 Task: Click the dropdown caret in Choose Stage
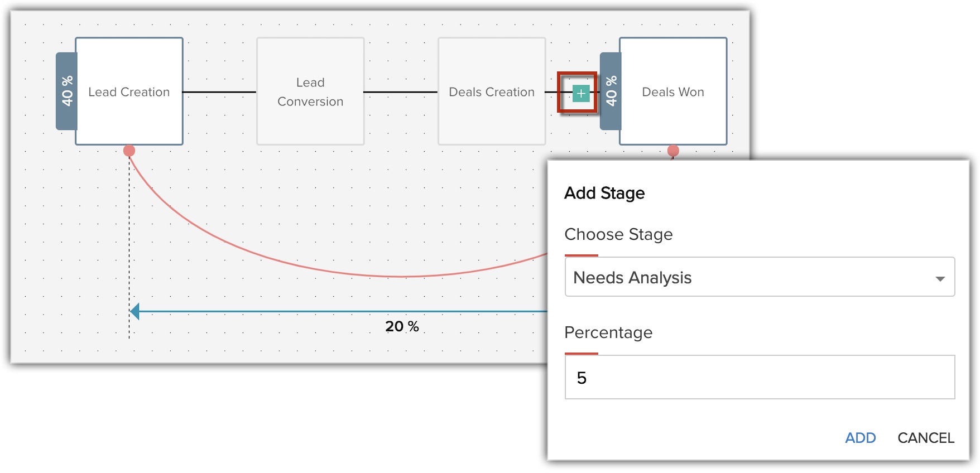tap(940, 278)
